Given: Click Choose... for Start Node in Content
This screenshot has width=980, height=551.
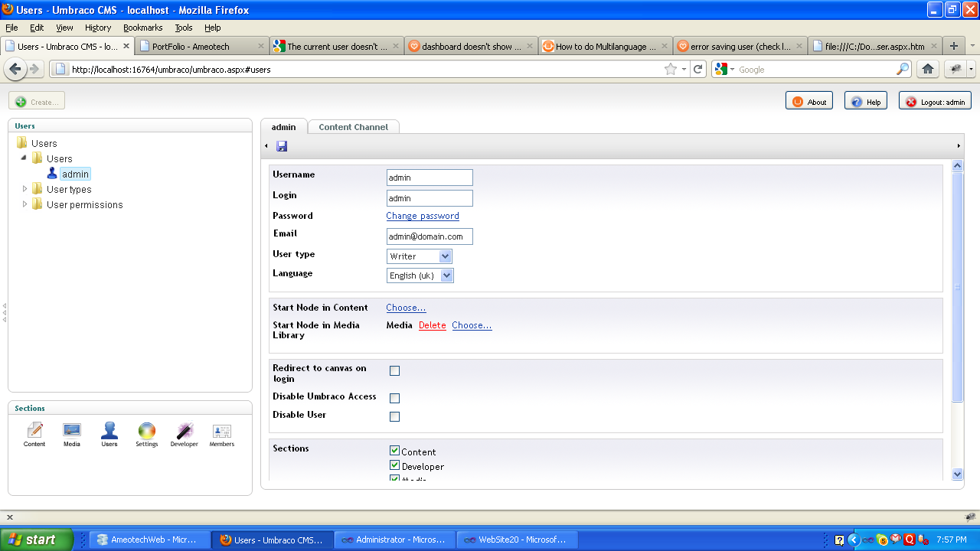Looking at the screenshot, I should coord(406,308).
